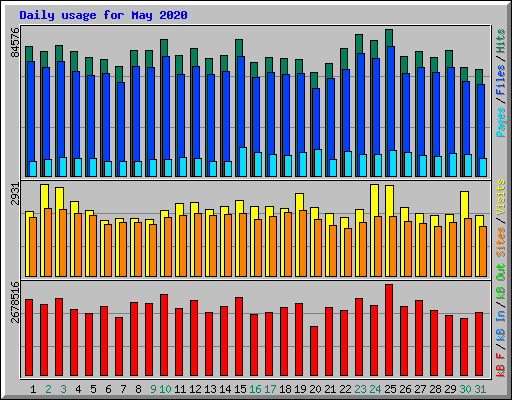The image size is (512, 400).
Task: Click day label 9 on the axis
Action: [153, 389]
